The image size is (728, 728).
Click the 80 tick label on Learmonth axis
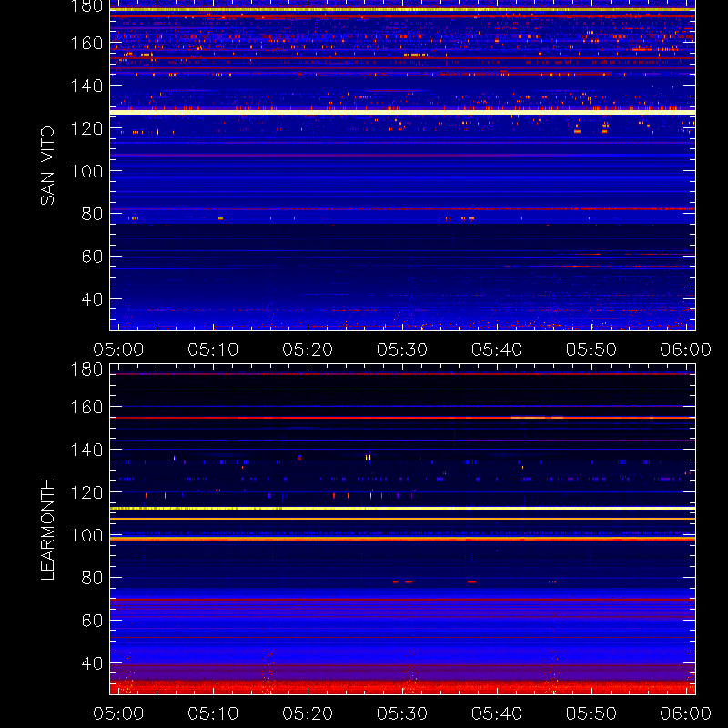93,578
